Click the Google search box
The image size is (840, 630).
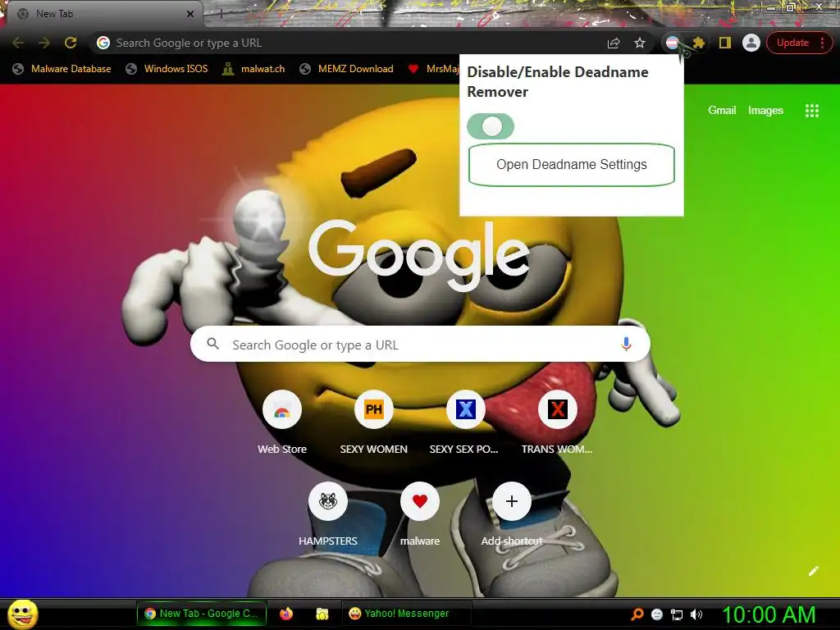pyautogui.click(x=420, y=345)
